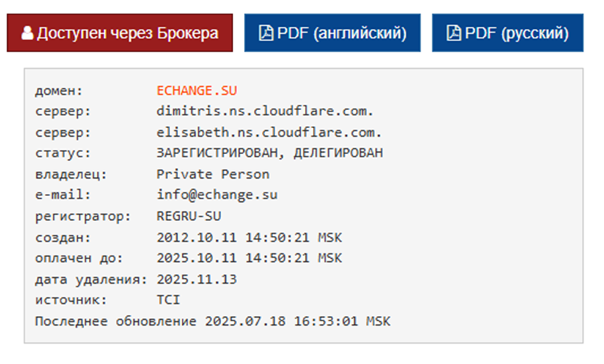The height and width of the screenshot is (364, 604).
Task: Click the paid-until date 2025.10.11
Action: point(196,258)
